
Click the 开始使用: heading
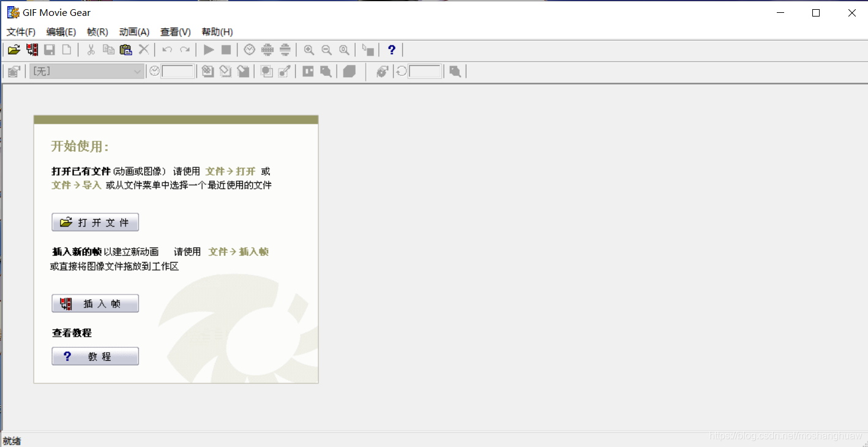point(80,146)
